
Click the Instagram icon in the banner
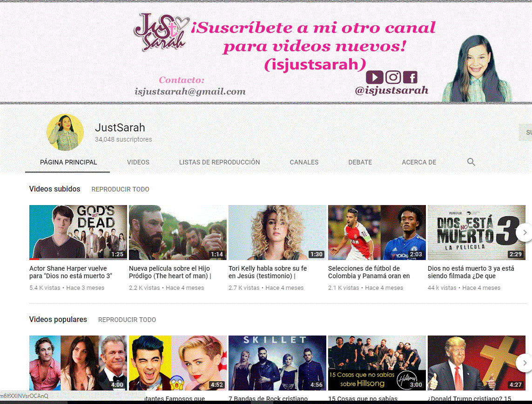[x=393, y=77]
